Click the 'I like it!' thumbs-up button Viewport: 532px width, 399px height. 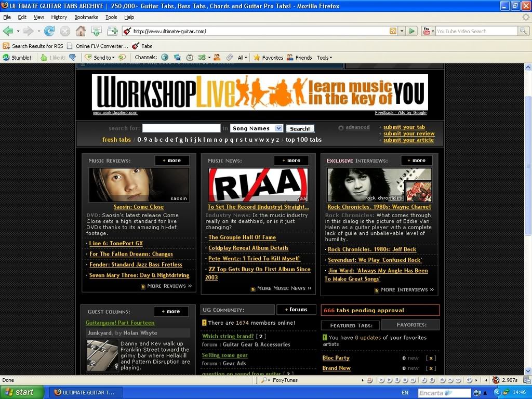[53, 58]
